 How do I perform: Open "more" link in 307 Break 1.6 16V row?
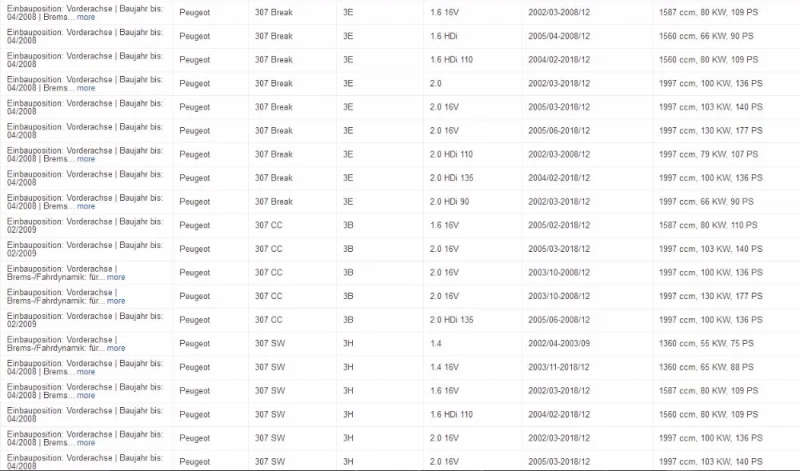[x=86, y=17]
